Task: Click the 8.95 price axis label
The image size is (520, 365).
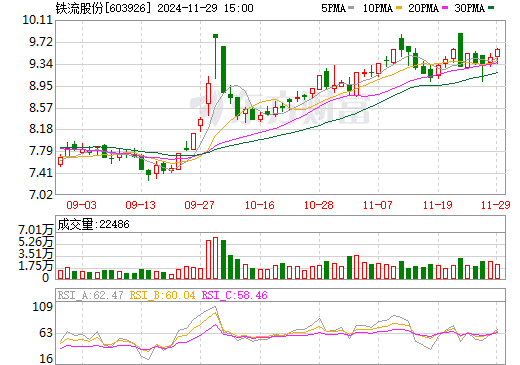Action: click(x=41, y=86)
